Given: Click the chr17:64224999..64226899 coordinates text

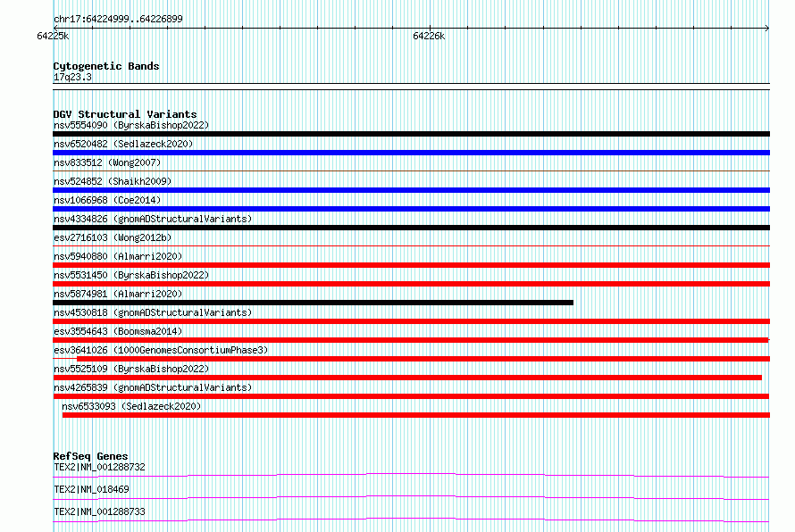Looking at the screenshot, I should (118, 19).
